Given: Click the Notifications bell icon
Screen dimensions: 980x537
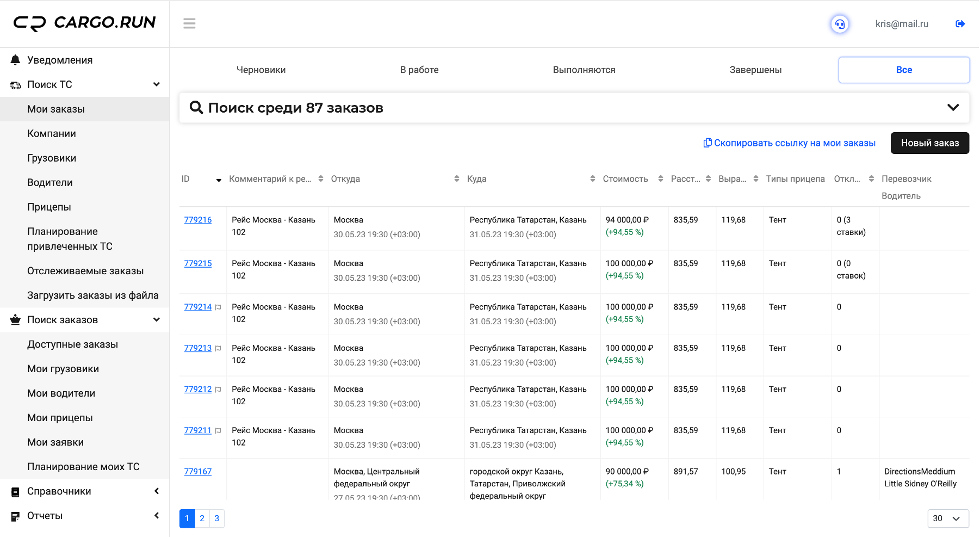Looking at the screenshot, I should (x=15, y=60).
